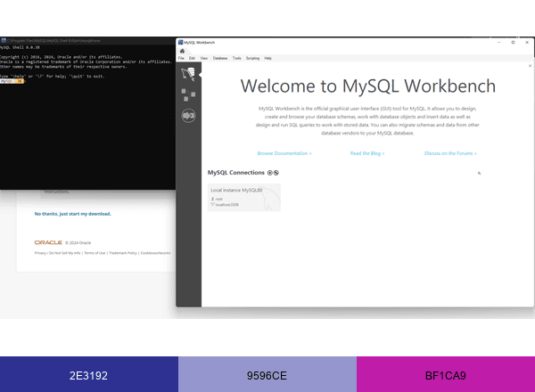Viewport: 535px width, 392px height.
Task: Click 'localhost:3306' text on connection tile
Action: pos(227,205)
